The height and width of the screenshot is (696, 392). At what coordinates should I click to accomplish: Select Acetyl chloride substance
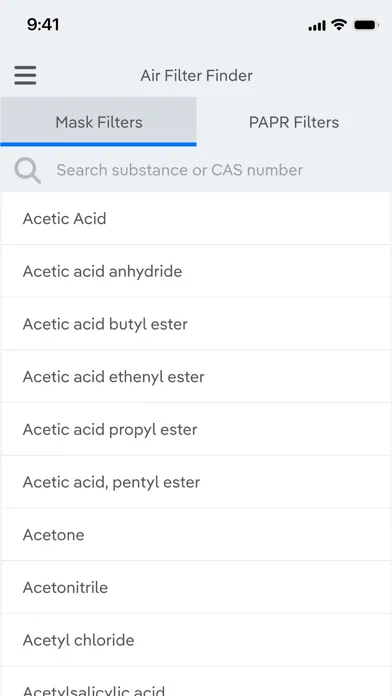pyautogui.click(x=196, y=640)
